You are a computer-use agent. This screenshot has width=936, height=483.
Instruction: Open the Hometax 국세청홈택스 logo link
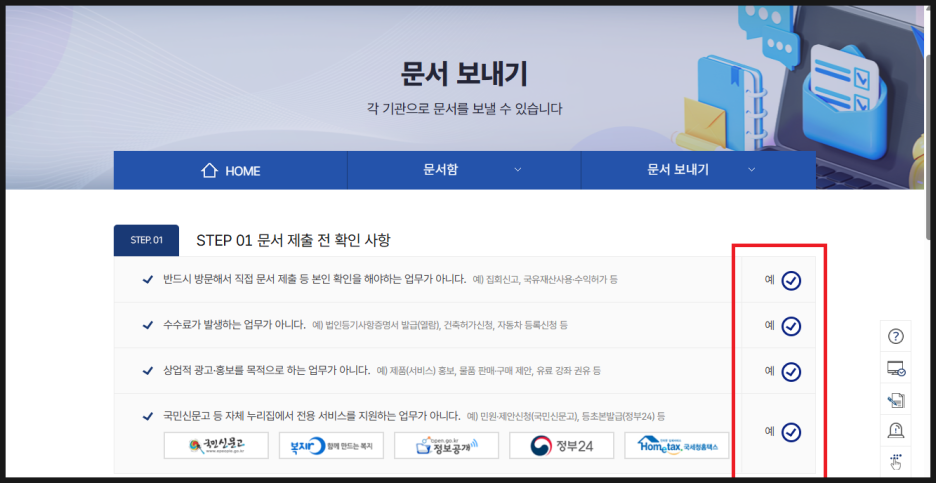click(x=676, y=446)
